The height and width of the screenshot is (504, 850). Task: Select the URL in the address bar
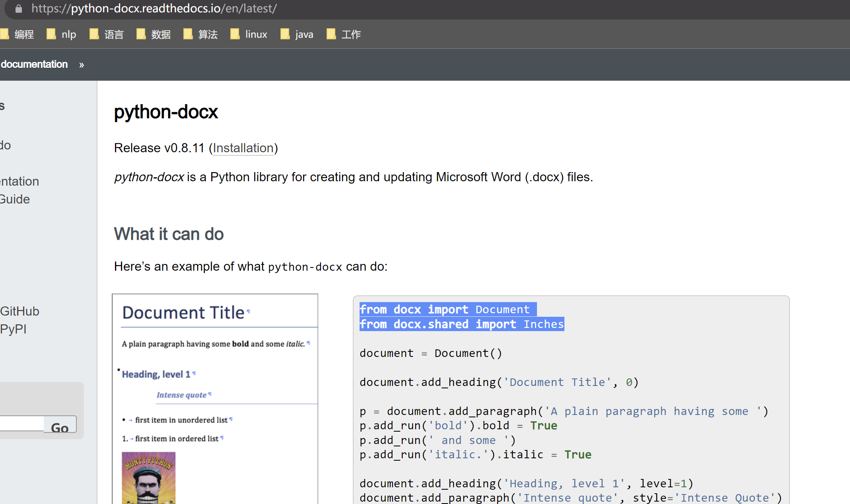click(x=154, y=9)
